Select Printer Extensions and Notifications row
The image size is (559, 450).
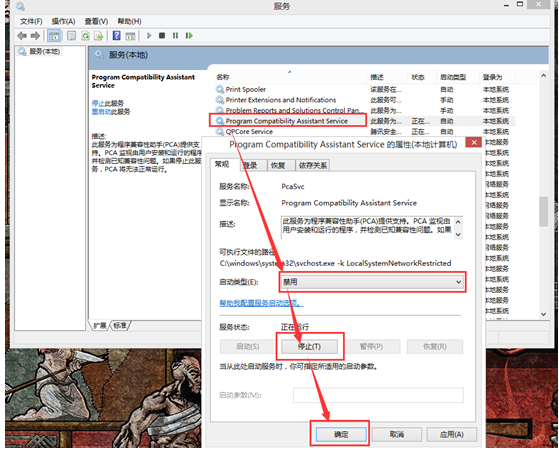pyautogui.click(x=363, y=100)
